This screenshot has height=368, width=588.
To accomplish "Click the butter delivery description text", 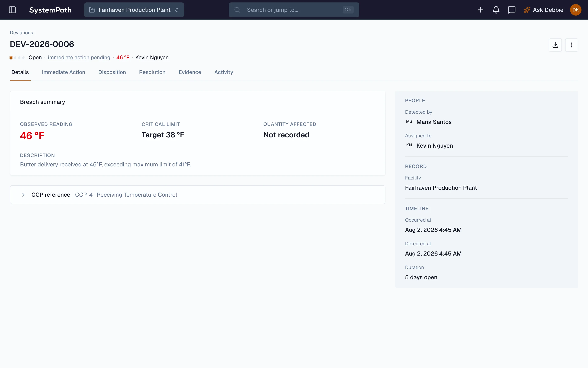I will coord(105,165).
